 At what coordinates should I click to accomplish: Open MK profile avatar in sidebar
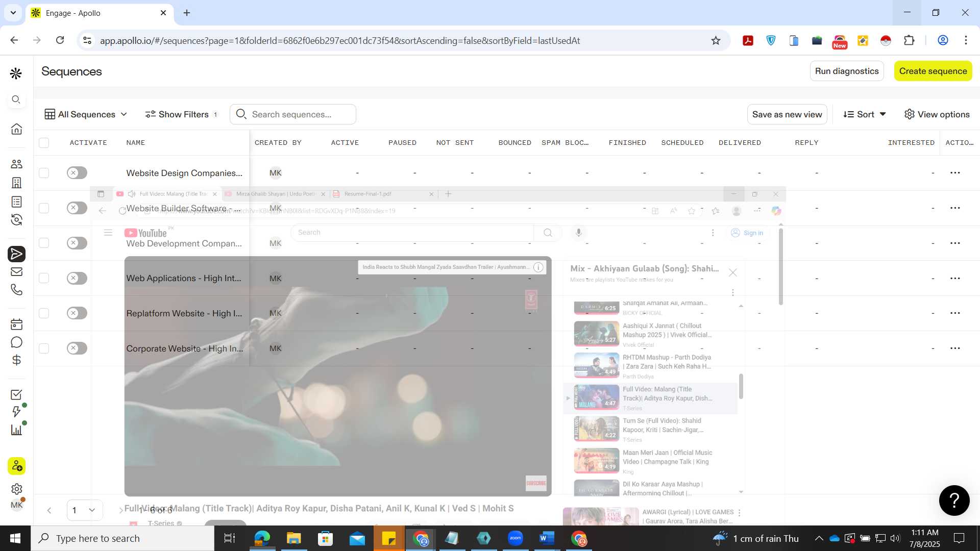click(x=16, y=505)
